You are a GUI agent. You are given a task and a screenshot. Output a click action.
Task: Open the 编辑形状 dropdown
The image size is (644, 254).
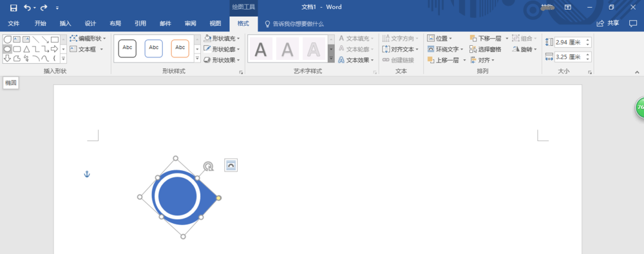pos(88,38)
